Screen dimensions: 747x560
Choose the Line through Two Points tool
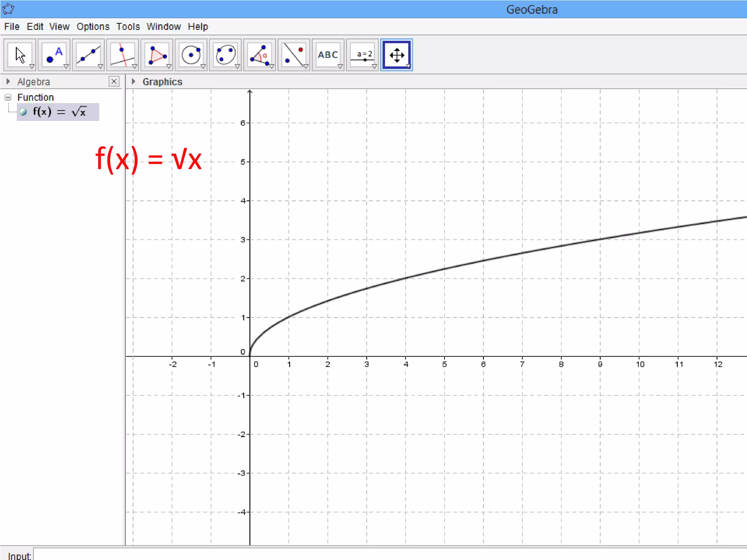click(88, 55)
